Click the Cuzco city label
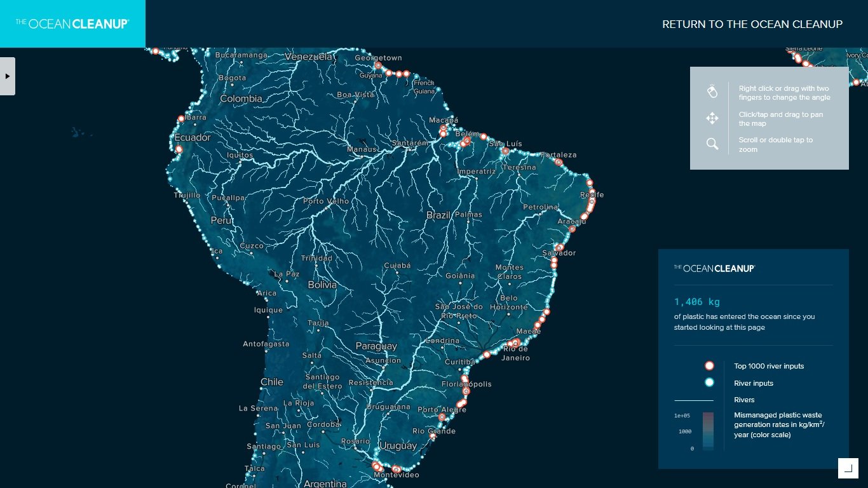 click(252, 246)
